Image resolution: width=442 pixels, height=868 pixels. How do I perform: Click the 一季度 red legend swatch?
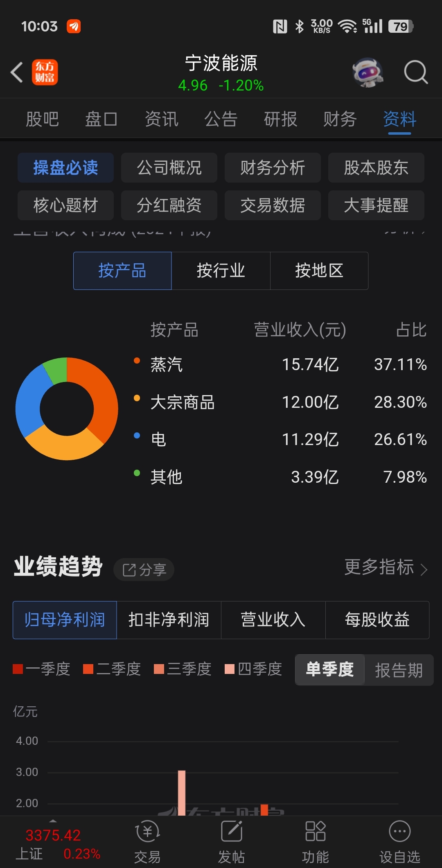point(18,669)
